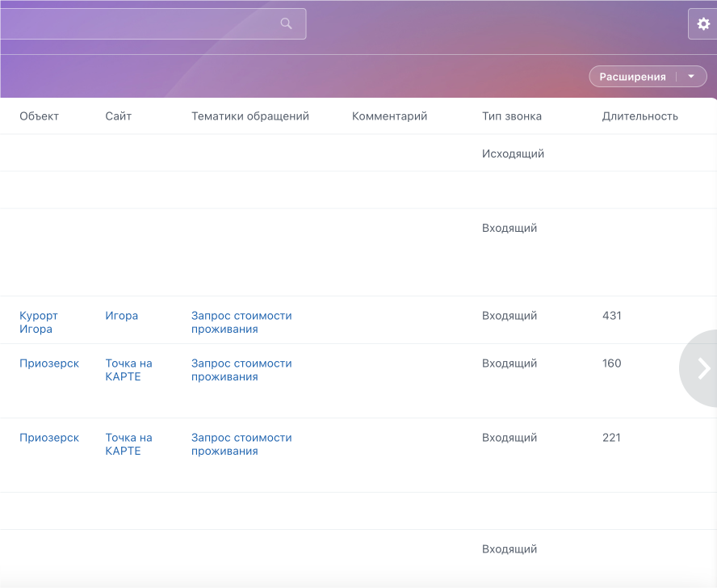Open Приозерск link in the 221 duration row
Image resolution: width=717 pixels, height=588 pixels.
tap(49, 438)
